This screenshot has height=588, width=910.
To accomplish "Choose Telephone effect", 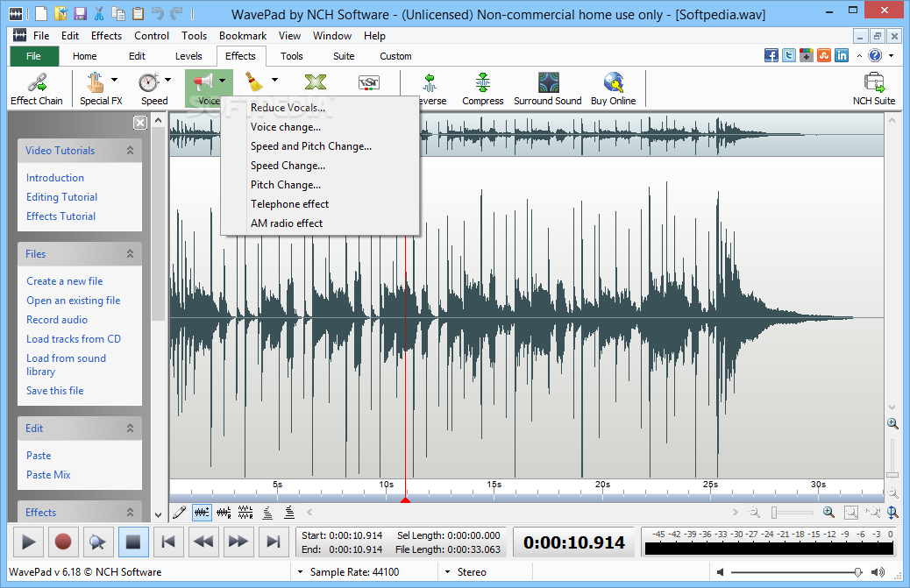I will (320, 204).
